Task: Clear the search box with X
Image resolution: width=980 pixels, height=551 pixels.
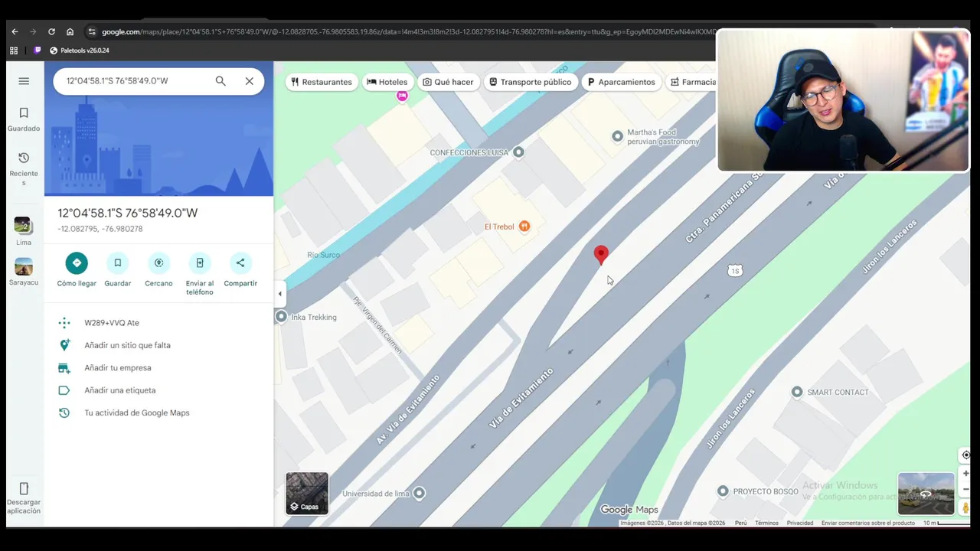Action: [249, 81]
